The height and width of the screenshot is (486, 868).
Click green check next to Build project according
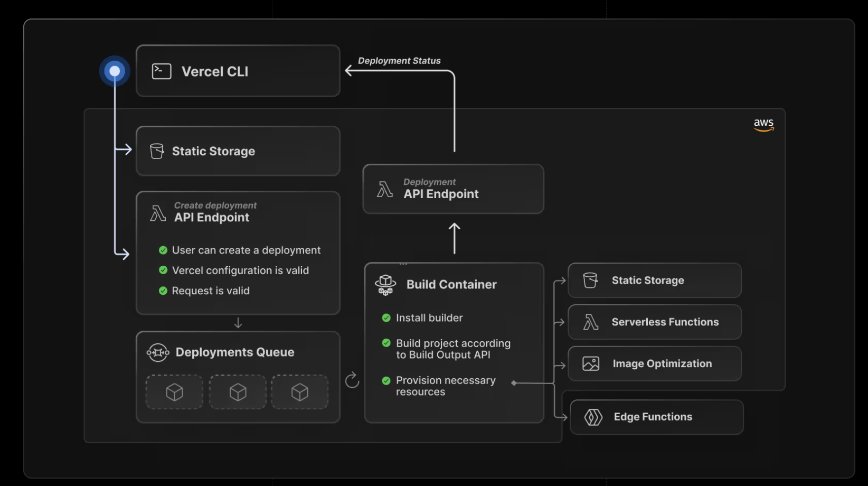tap(386, 343)
